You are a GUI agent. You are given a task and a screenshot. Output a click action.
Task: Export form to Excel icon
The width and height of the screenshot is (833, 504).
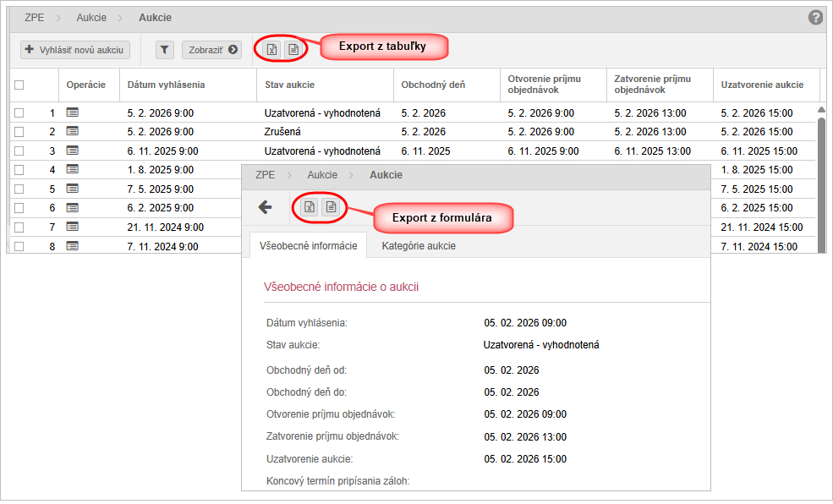pos(310,207)
